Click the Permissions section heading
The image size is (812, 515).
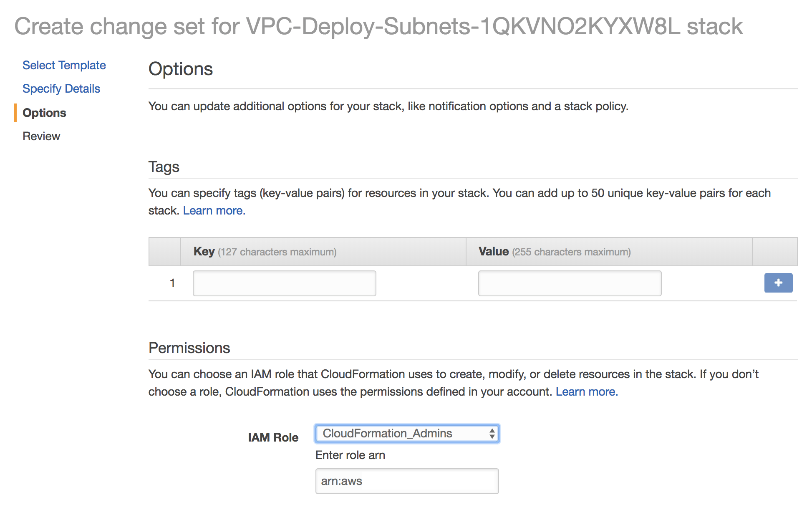189,348
